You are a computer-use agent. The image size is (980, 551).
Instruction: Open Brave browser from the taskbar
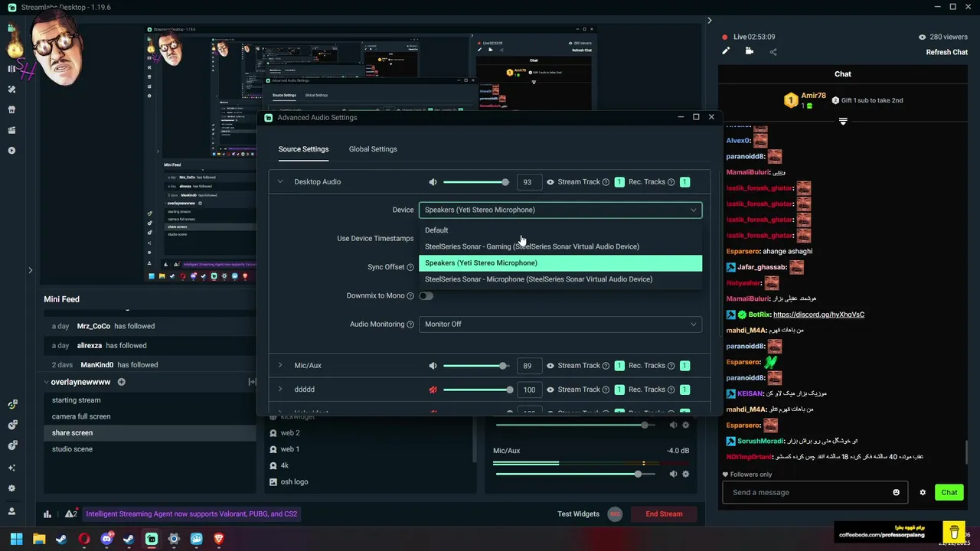tap(219, 539)
